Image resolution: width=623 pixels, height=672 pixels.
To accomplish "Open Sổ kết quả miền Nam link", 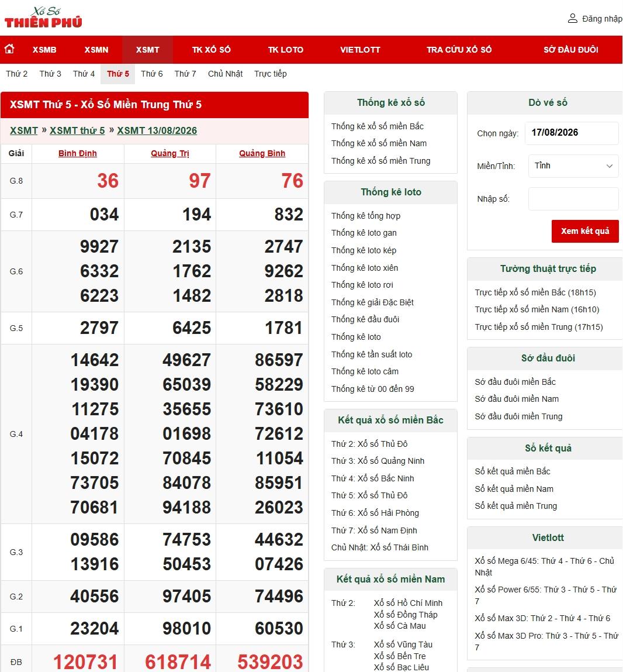I will (x=514, y=489).
